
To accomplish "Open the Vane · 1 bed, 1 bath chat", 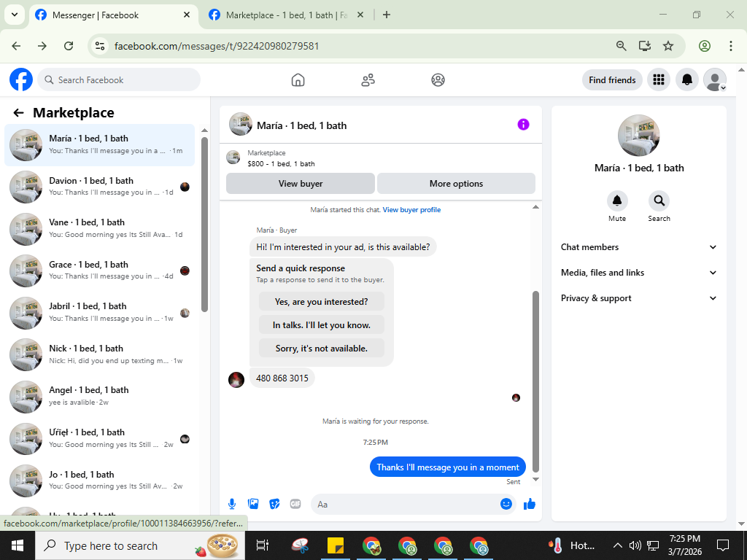I will (99, 228).
